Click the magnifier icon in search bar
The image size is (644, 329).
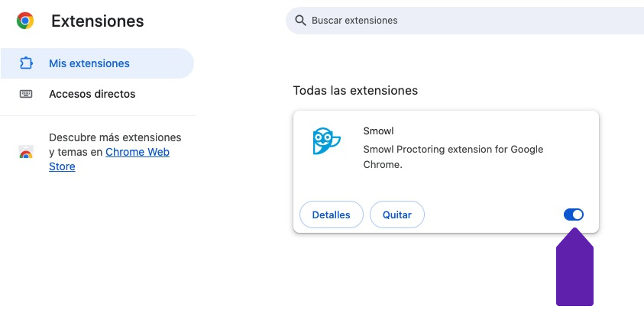point(300,21)
